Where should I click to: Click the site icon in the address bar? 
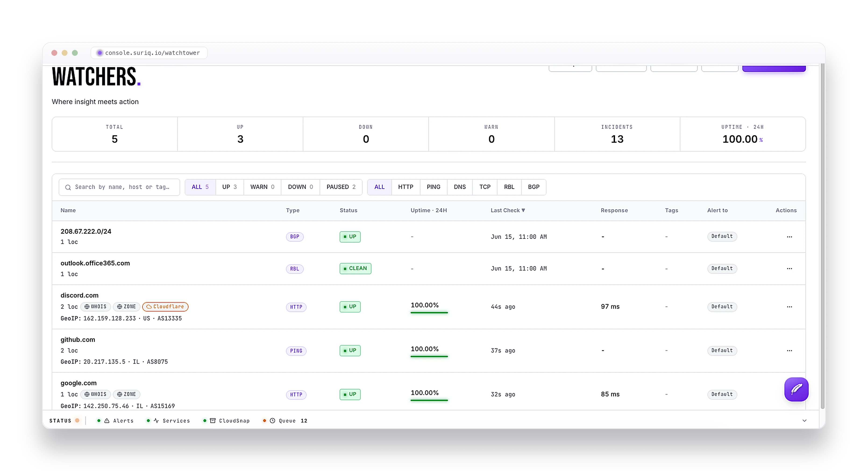100,53
